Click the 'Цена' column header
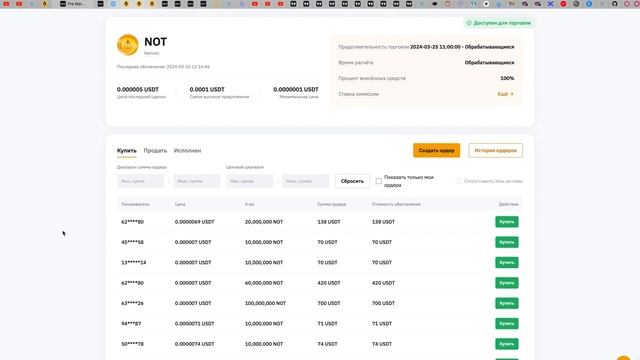Viewport: 640px width, 360px height. coord(180,204)
